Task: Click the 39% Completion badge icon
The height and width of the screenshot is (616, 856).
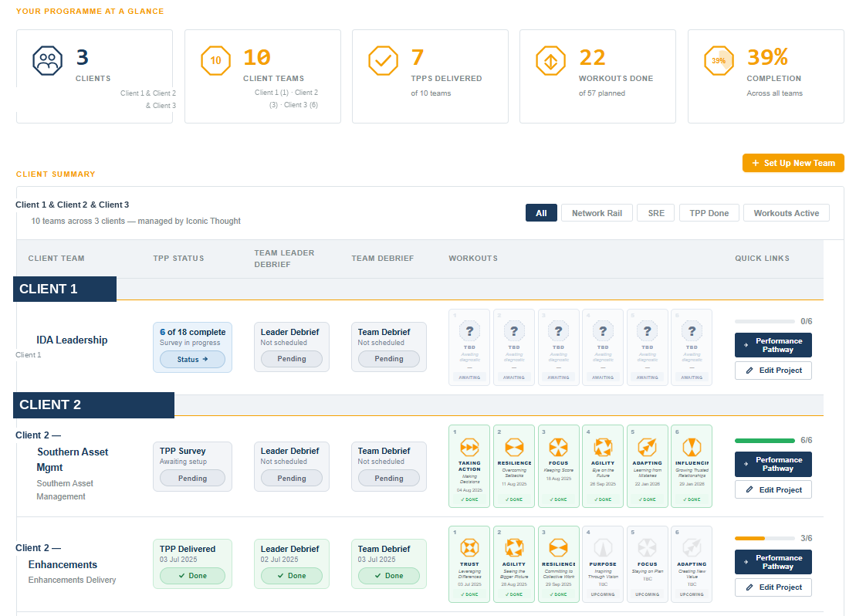Action: click(x=719, y=61)
